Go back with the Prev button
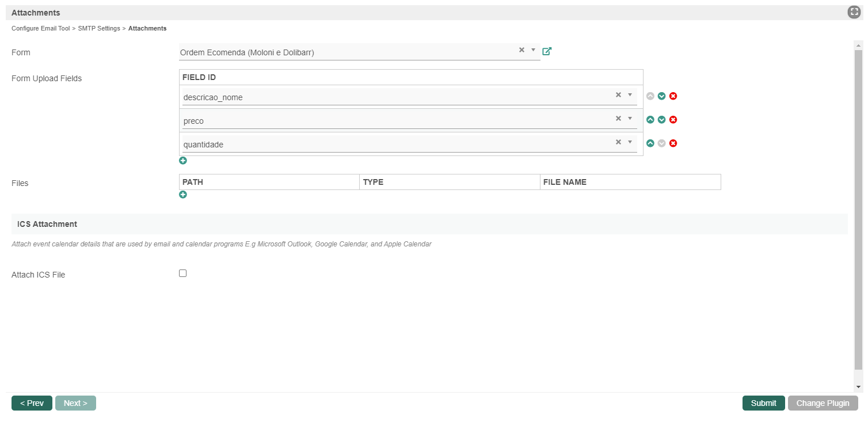Image resolution: width=868 pixels, height=433 pixels. tap(32, 403)
